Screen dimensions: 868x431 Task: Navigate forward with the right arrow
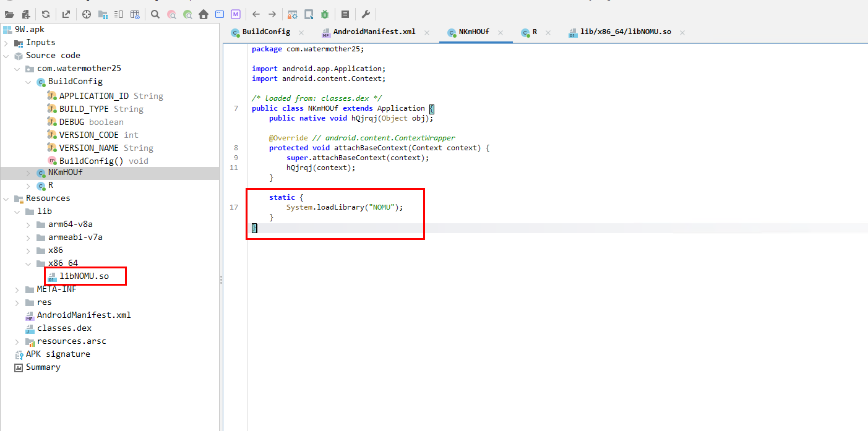point(272,14)
